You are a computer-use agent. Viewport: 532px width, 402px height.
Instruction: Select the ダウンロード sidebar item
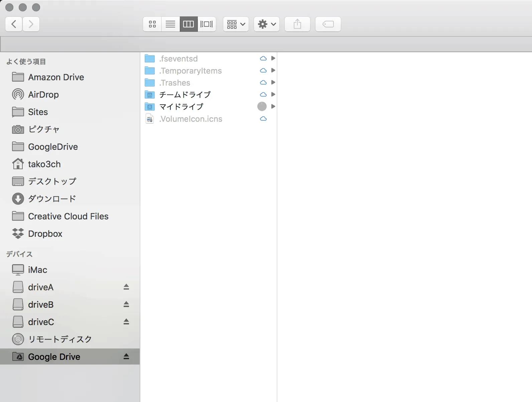[52, 199]
